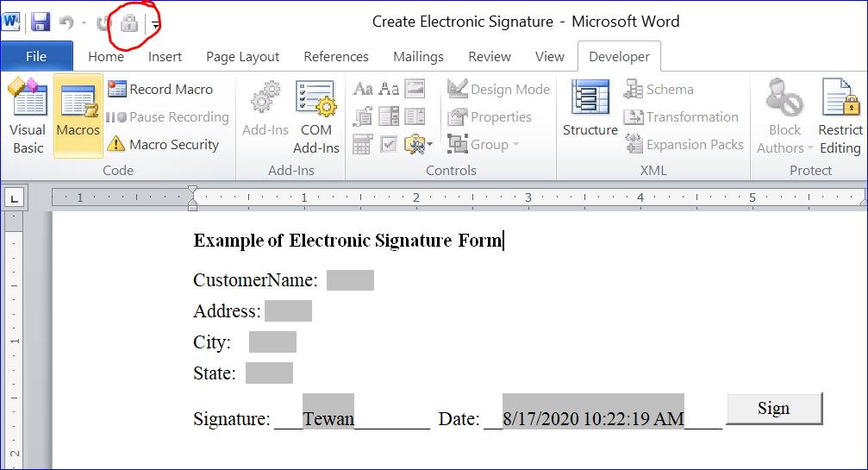868x470 pixels.
Task: Open COM Add-Ins manager
Action: pyautogui.click(x=316, y=117)
